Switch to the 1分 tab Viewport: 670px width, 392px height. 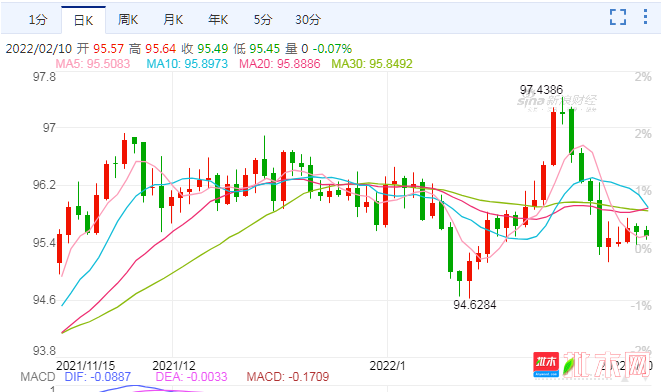(x=38, y=20)
